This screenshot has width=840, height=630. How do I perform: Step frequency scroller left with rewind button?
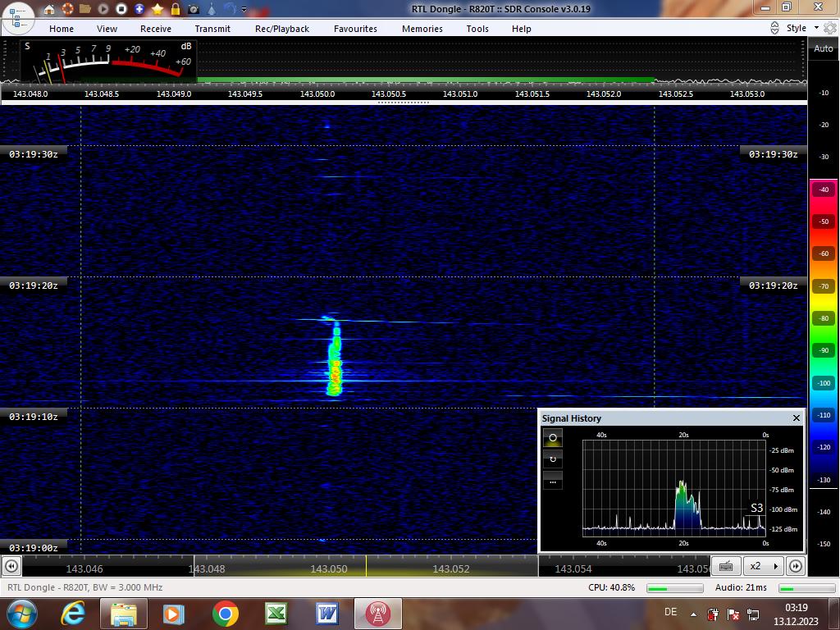tap(11, 566)
